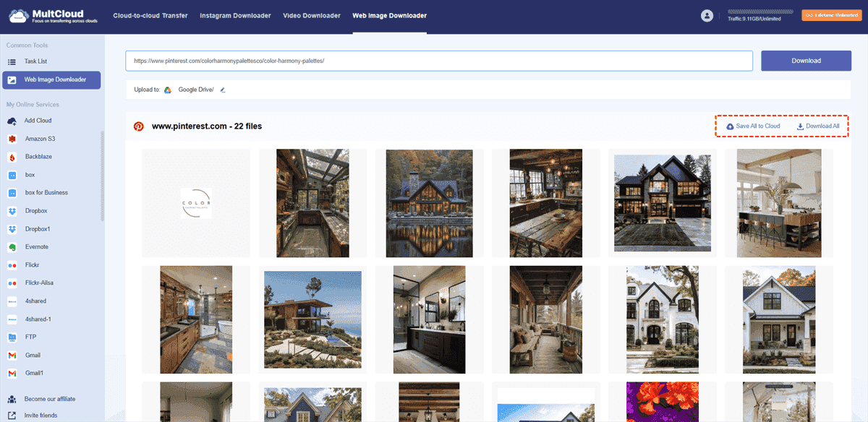This screenshot has height=422, width=868.
Task: Click the Evernote icon
Action: click(12, 247)
